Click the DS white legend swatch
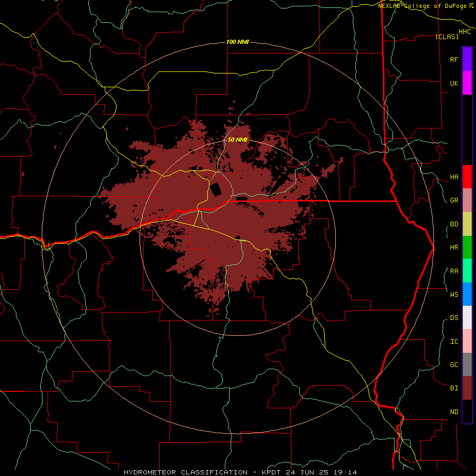The height and width of the screenshot is (476, 476). pos(467,317)
